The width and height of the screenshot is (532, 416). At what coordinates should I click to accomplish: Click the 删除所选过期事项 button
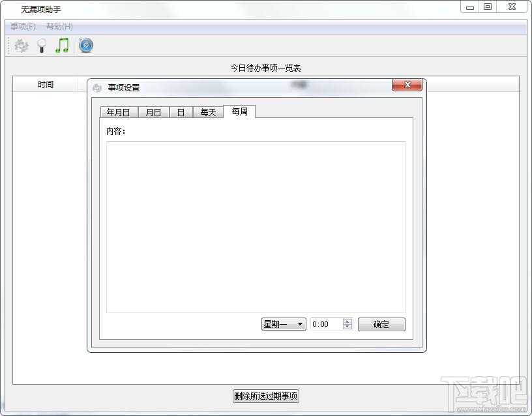[265, 396]
